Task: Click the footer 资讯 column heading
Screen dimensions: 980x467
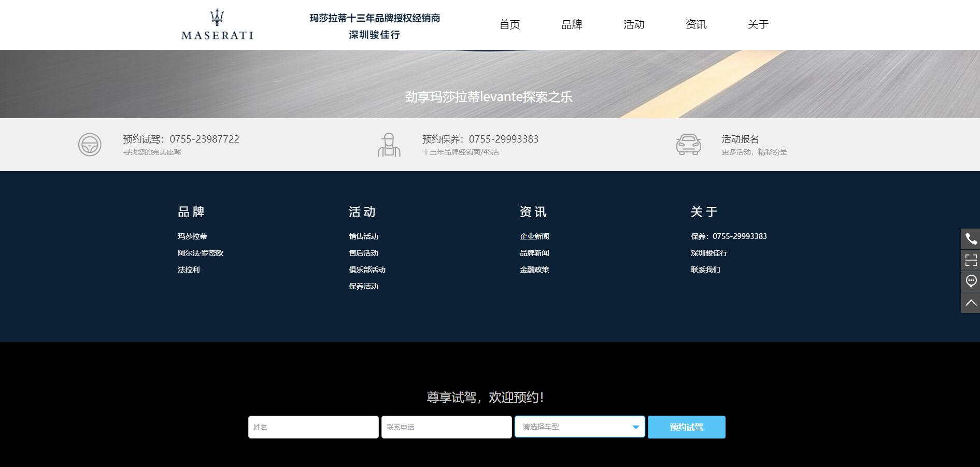Action: click(x=533, y=211)
